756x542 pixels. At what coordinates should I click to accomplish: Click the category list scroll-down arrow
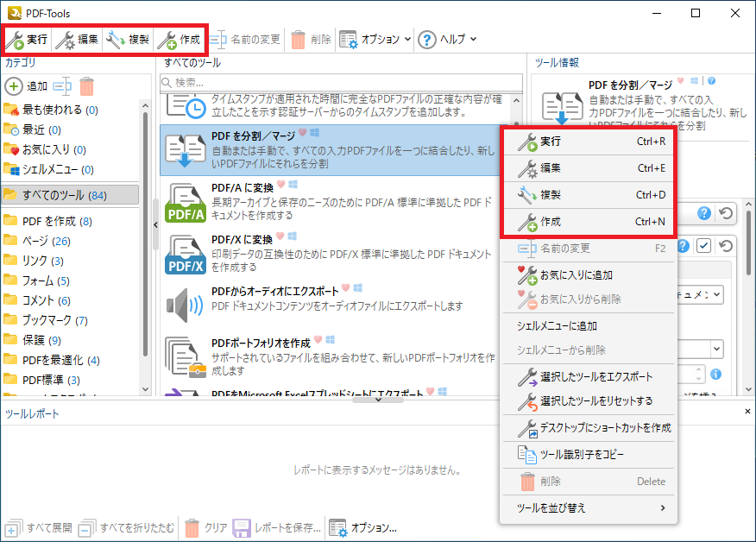point(145,389)
